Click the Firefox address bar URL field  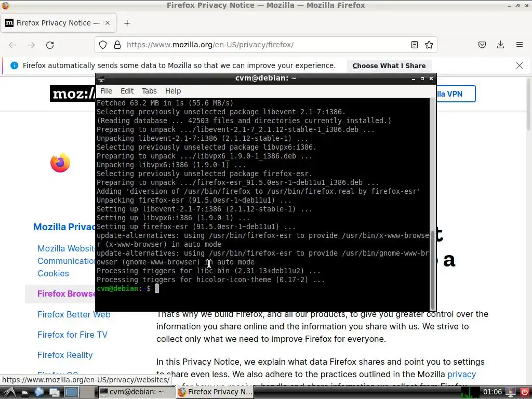point(265,45)
